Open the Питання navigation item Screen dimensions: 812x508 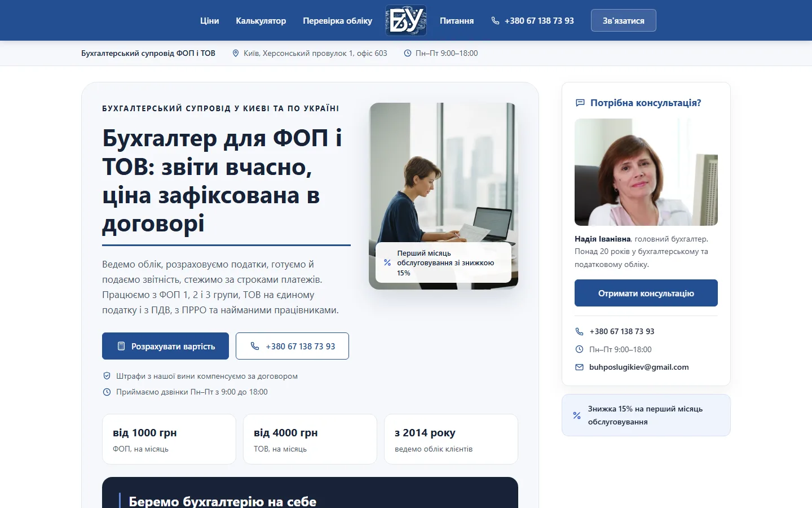coord(457,21)
